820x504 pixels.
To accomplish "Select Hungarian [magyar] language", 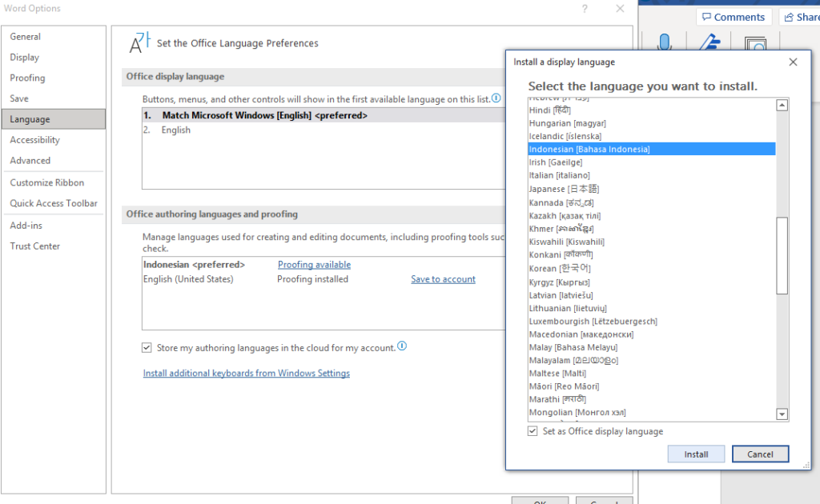I will (x=652, y=123).
